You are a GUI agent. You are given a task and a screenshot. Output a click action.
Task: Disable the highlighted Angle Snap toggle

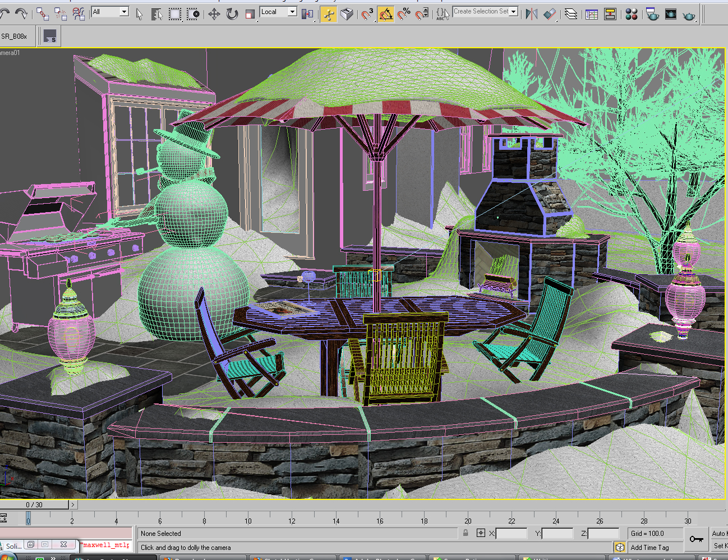(x=386, y=13)
